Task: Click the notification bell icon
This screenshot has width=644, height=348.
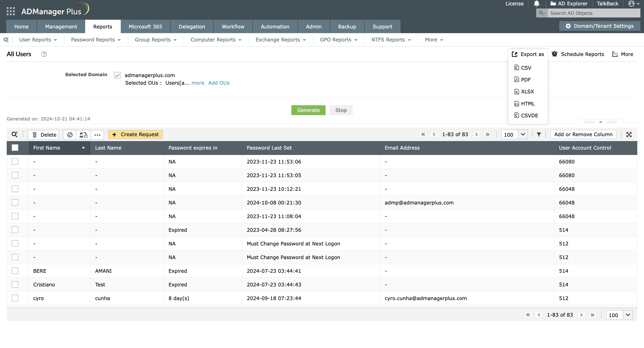Action: click(x=536, y=4)
